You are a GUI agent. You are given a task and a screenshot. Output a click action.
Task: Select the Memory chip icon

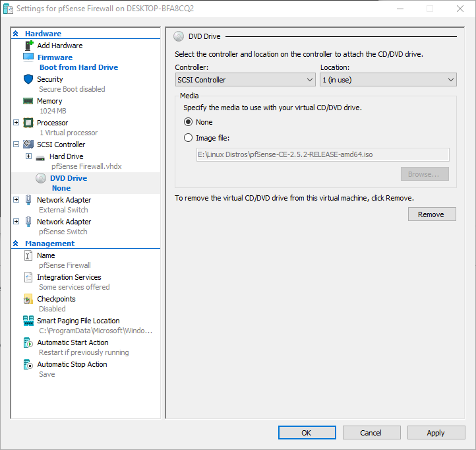click(28, 101)
